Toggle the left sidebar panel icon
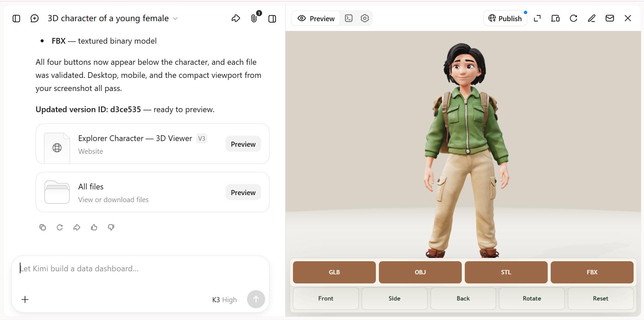The width and height of the screenshot is (644, 320). (16, 18)
